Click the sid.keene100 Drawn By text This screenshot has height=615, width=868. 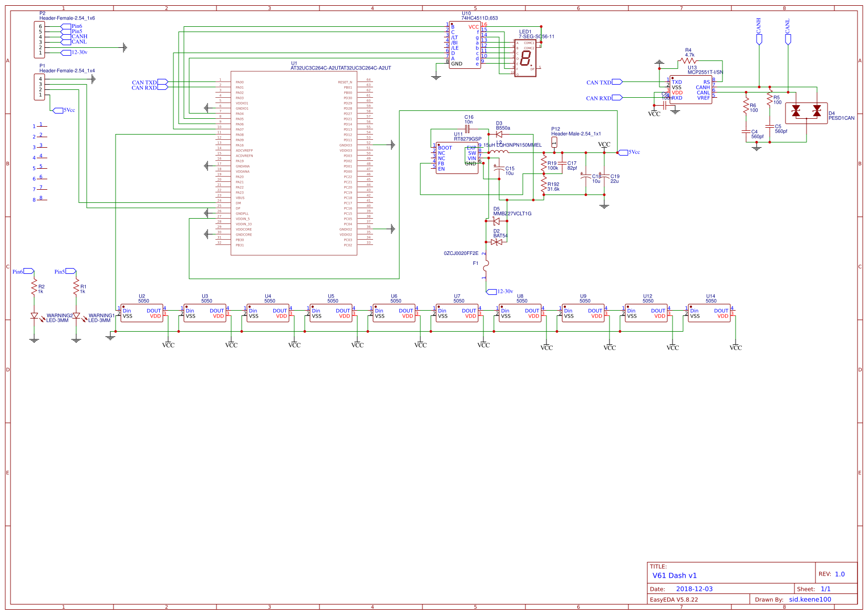click(x=811, y=599)
